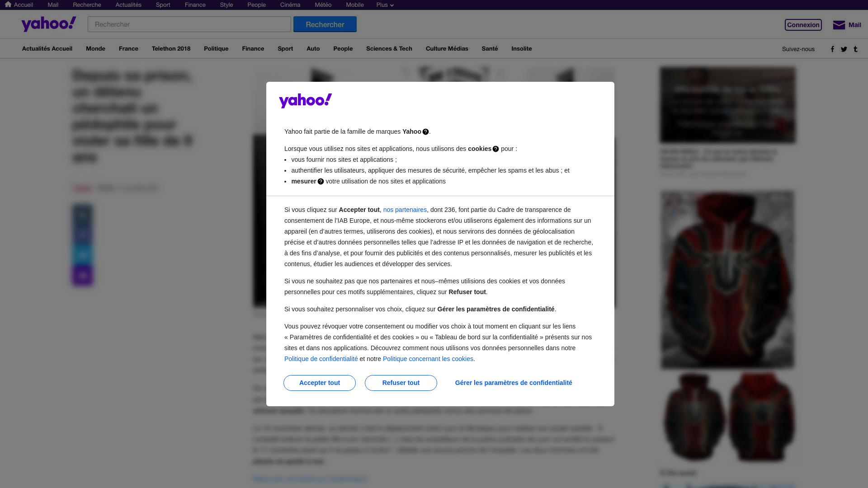
Task: Open Gérer les paramètres de confidentialité
Action: pyautogui.click(x=514, y=383)
